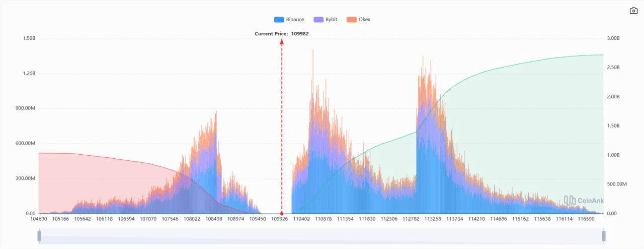Click x-axis label 114686
644x249 pixels.
pos(499,219)
